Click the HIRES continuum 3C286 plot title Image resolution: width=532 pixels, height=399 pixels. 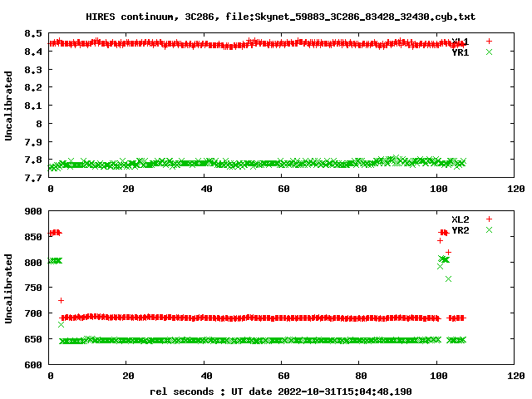[280, 17]
